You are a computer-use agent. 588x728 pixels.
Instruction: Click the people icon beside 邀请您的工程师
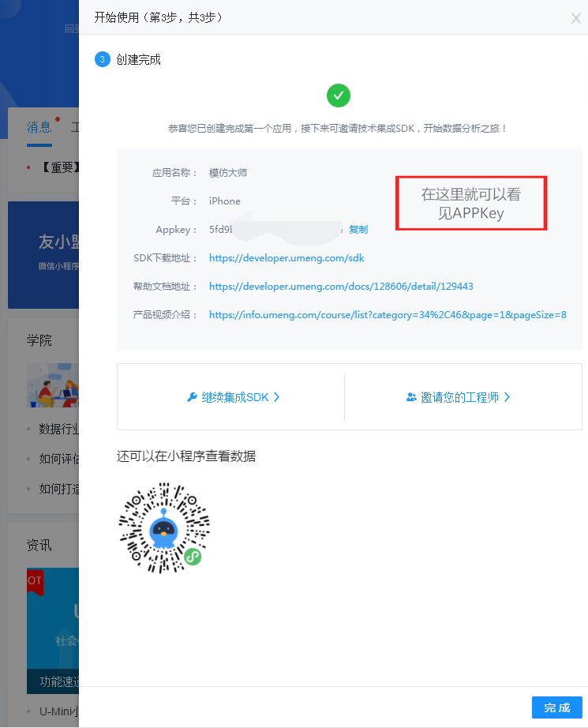pos(411,397)
